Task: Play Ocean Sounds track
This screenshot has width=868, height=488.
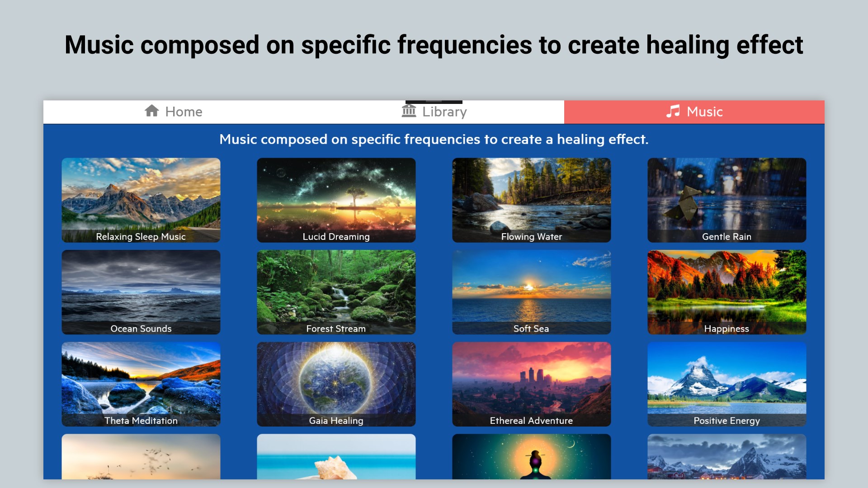Action: [x=141, y=292]
